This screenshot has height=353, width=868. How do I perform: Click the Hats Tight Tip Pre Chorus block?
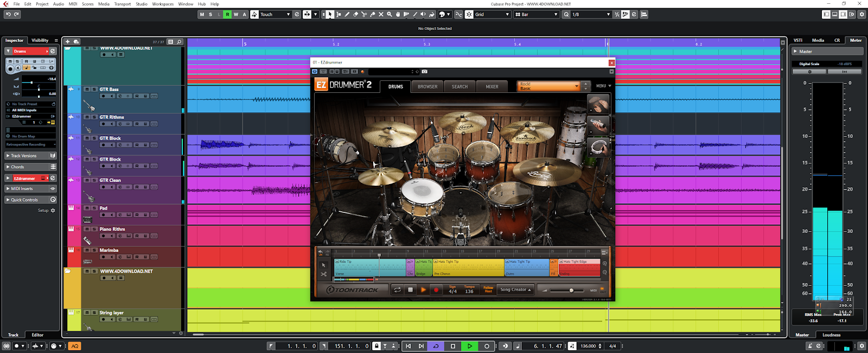(468, 268)
